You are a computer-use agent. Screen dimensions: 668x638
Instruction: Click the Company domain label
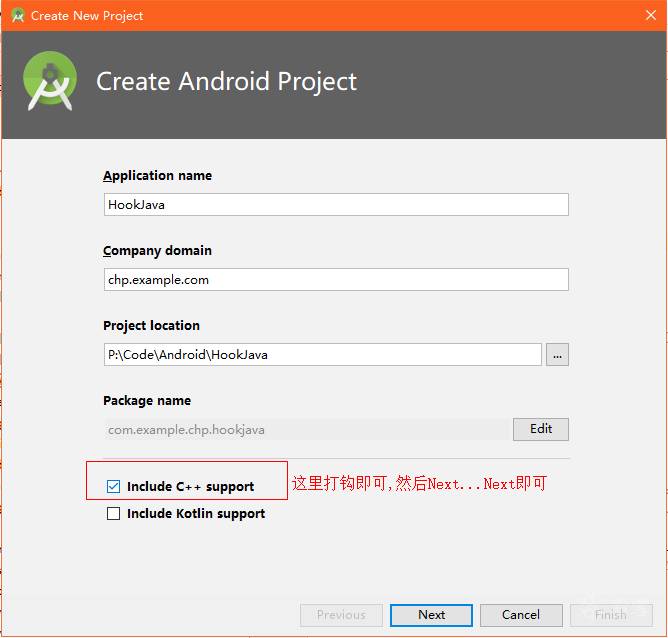click(x=157, y=250)
